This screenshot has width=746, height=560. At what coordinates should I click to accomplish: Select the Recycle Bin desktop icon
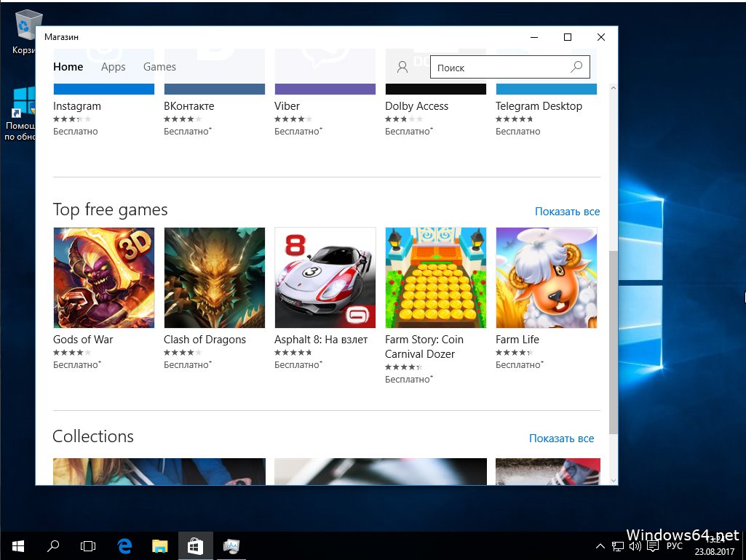pos(24,32)
